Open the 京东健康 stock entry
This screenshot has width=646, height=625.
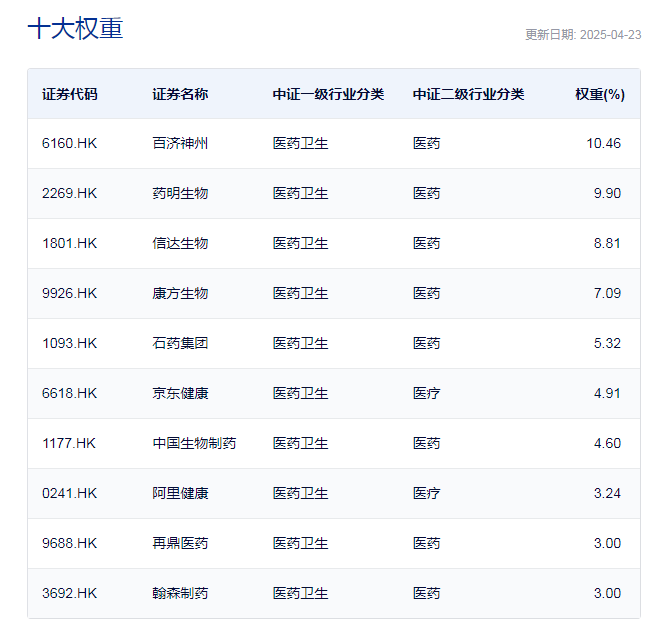(180, 393)
